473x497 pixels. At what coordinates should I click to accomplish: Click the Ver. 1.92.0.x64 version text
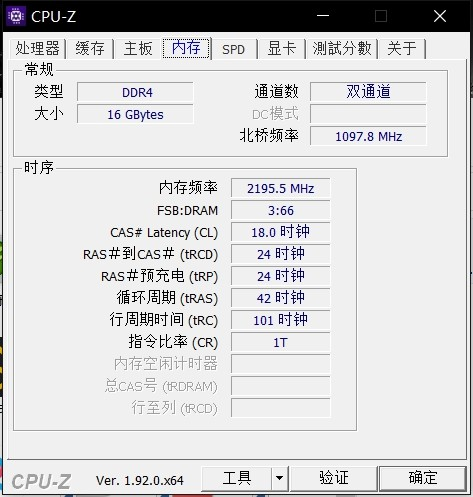(140, 481)
